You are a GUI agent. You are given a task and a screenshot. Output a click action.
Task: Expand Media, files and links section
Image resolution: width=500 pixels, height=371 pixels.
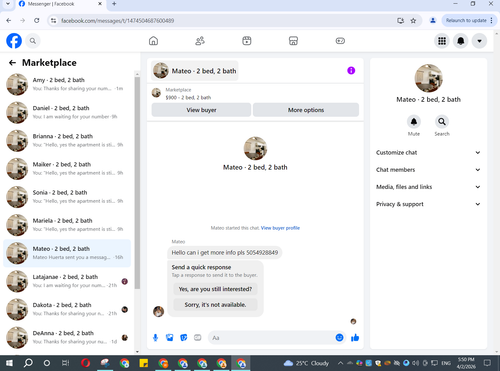click(x=428, y=187)
